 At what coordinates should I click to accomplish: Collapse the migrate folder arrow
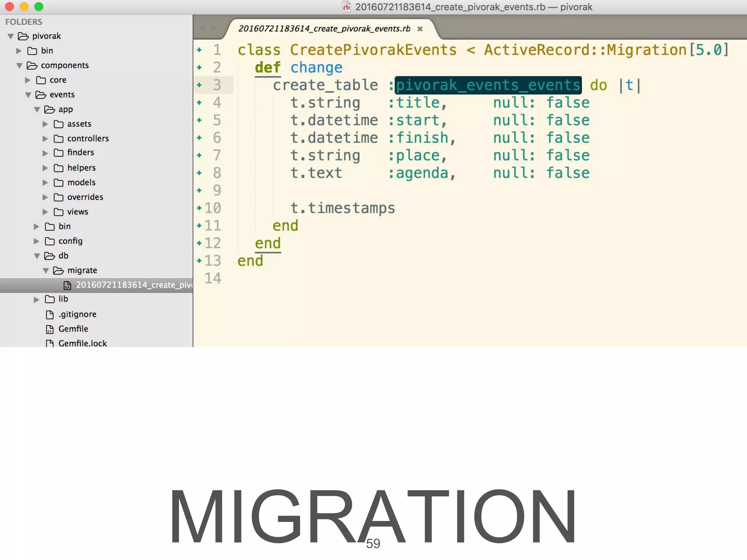(x=46, y=271)
